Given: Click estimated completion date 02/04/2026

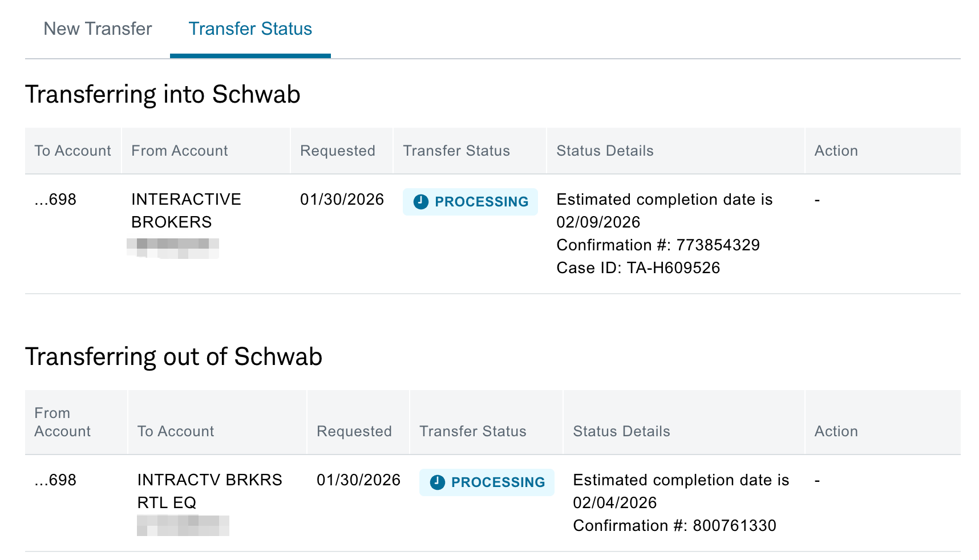Looking at the screenshot, I should (x=614, y=503).
